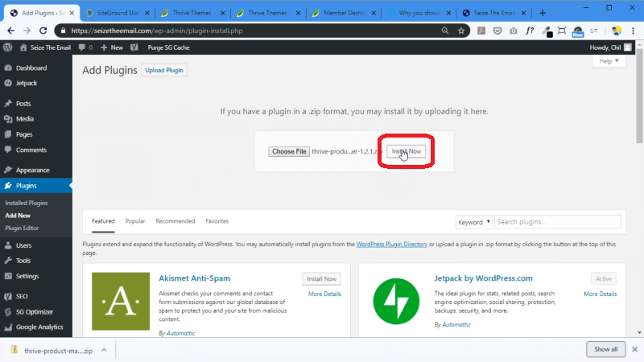Click the Upload Plugin button

click(164, 70)
